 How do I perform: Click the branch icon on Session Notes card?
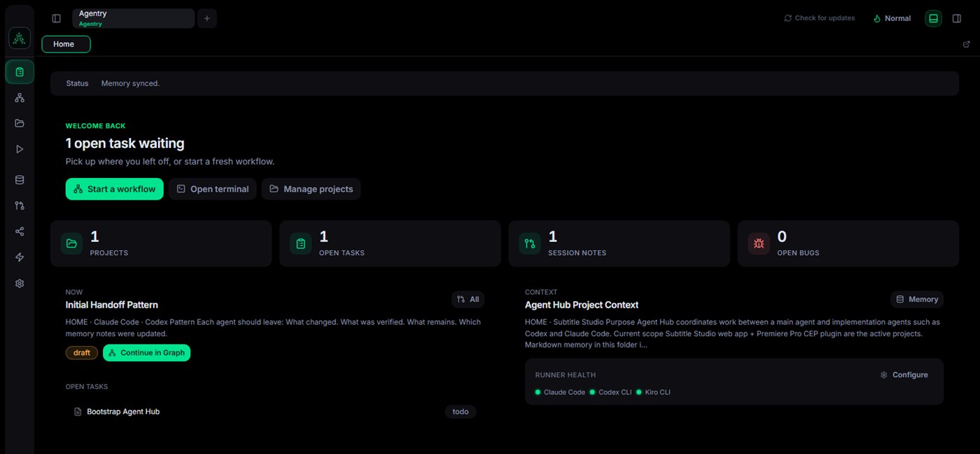530,244
